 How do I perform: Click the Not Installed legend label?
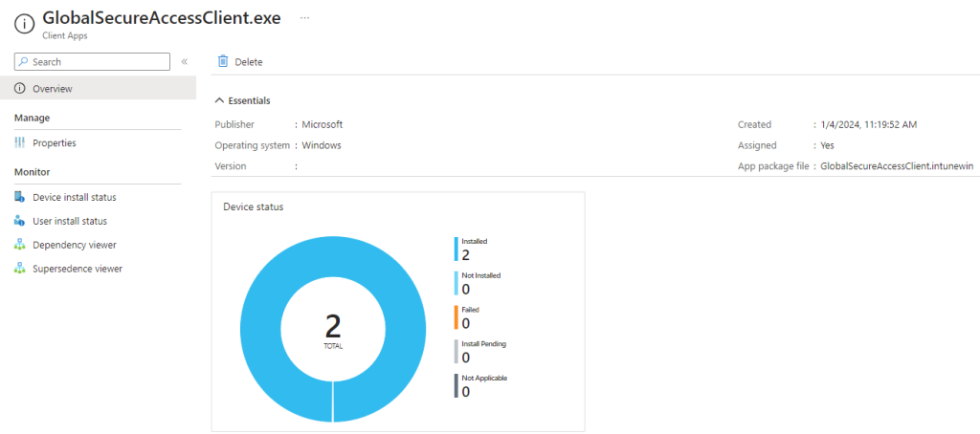[x=481, y=274]
